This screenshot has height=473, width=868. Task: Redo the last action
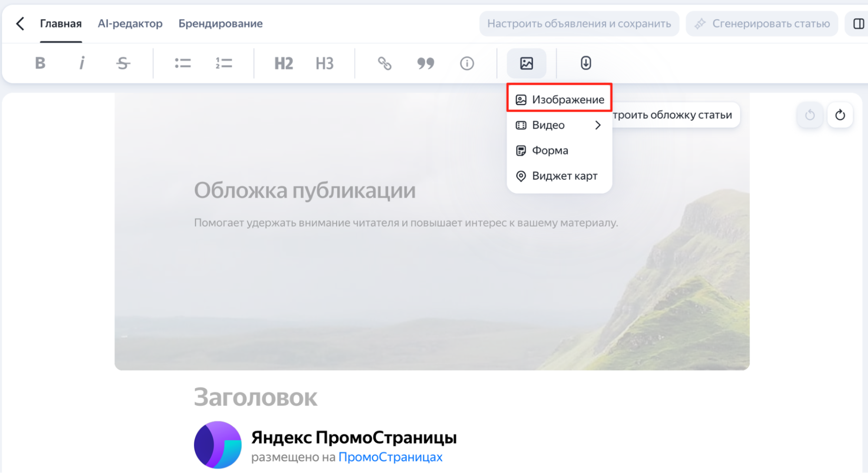840,115
